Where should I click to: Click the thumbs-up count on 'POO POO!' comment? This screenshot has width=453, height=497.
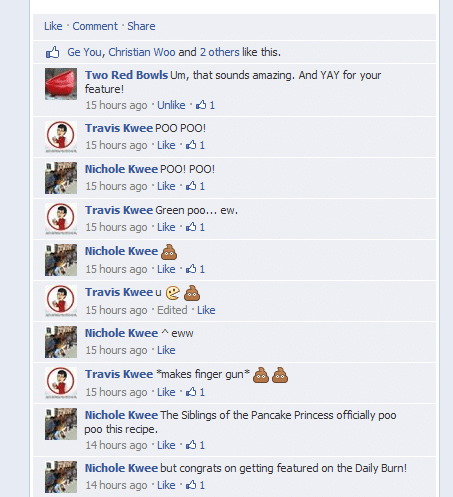click(195, 145)
